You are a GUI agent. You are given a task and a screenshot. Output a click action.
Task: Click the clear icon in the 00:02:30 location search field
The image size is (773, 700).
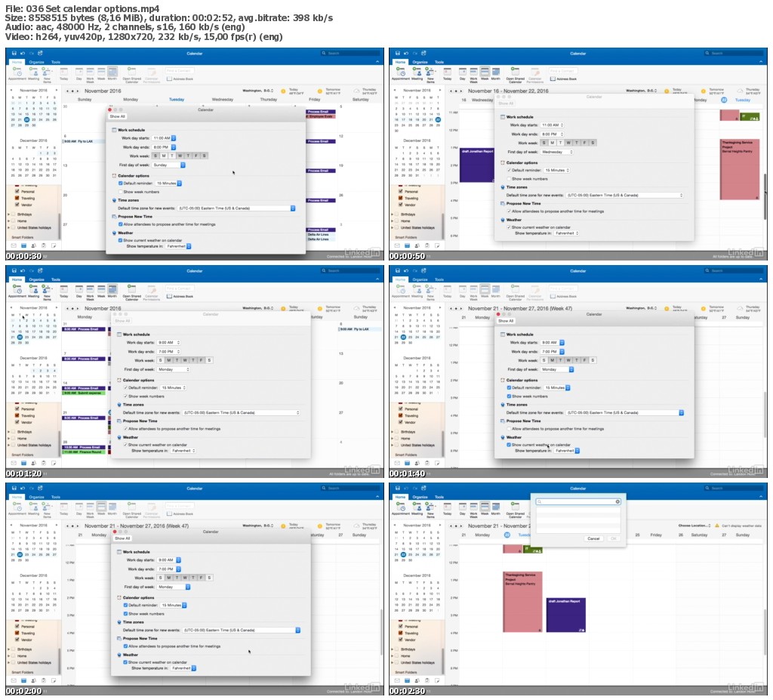click(x=617, y=501)
